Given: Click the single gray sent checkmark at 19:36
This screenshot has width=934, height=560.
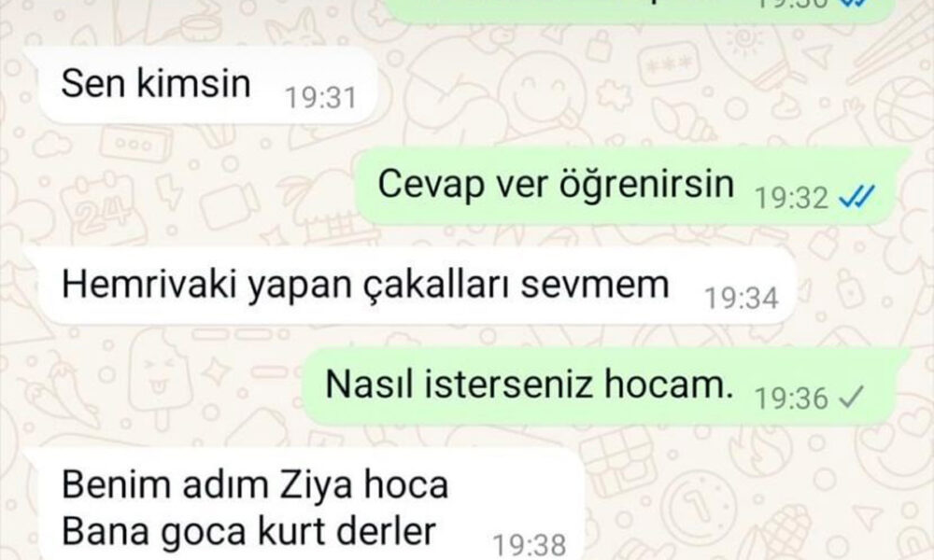Looking at the screenshot, I should (851, 398).
